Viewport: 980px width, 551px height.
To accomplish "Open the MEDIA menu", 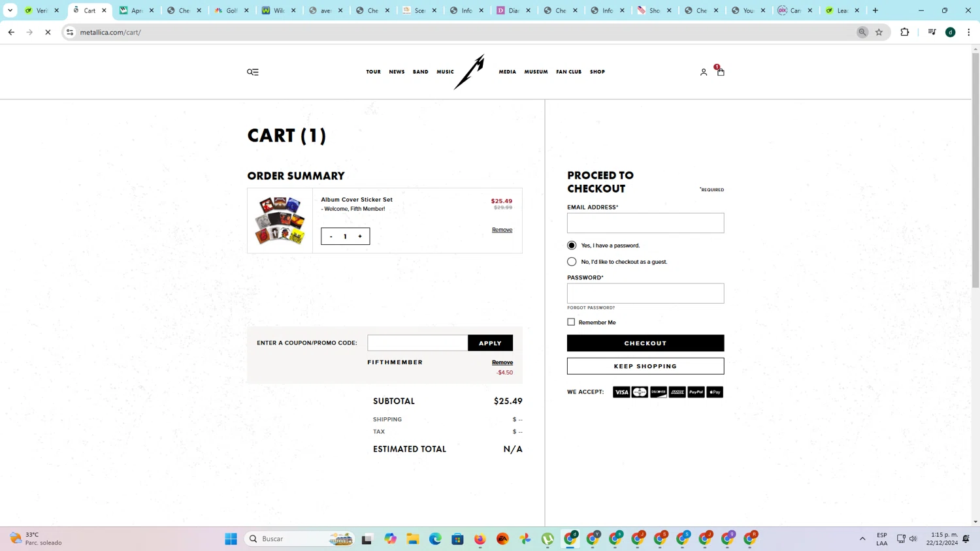I will [508, 72].
